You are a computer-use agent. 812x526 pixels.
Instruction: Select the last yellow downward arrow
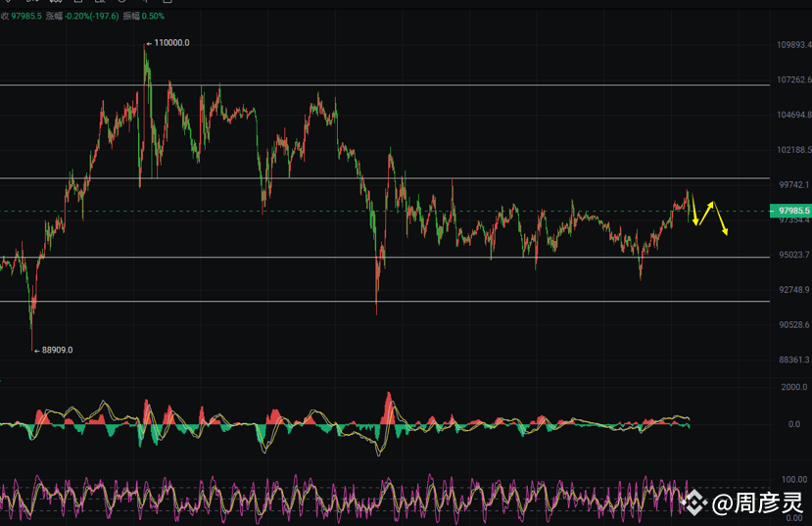[x=721, y=218]
